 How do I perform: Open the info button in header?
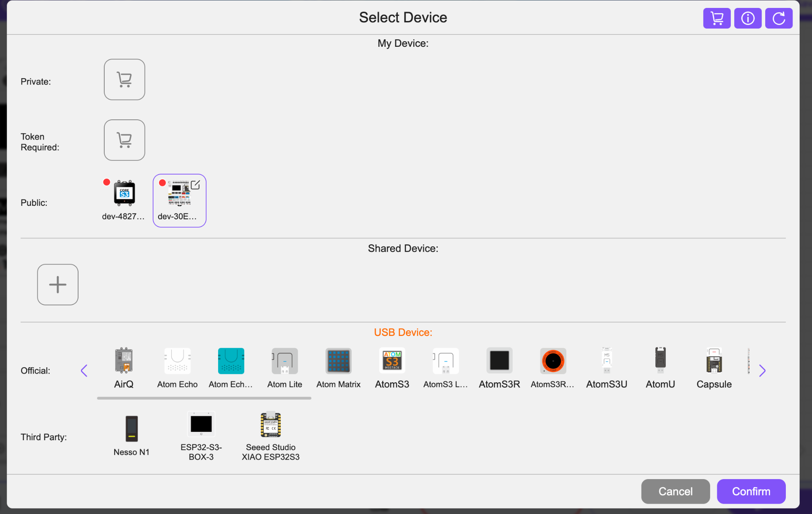[747, 18]
